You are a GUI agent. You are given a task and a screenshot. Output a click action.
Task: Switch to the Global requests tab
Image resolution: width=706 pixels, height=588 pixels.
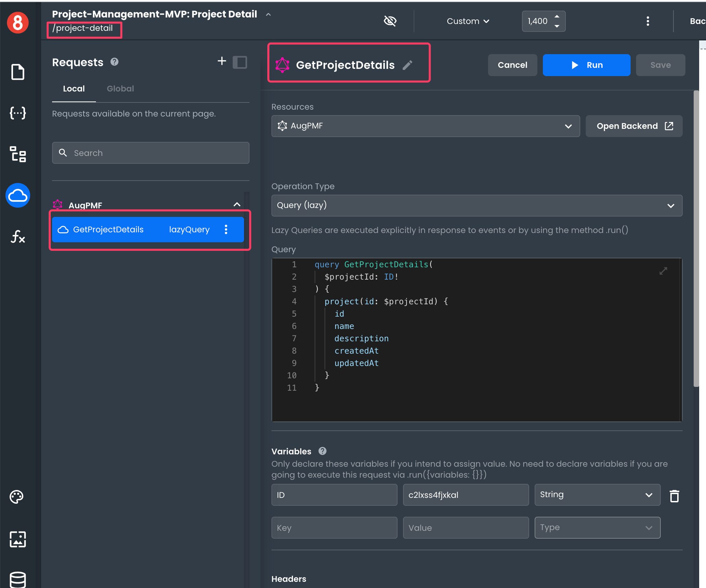[x=120, y=89]
